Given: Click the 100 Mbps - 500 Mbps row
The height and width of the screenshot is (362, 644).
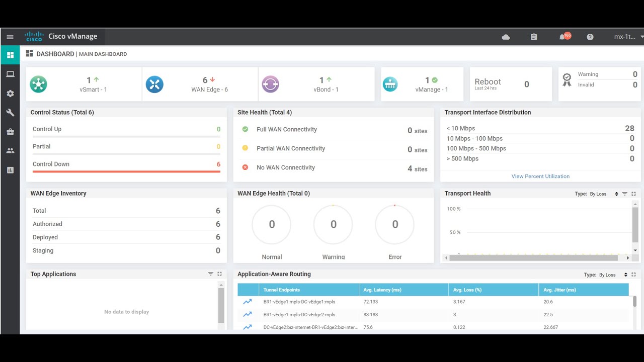Looking at the screenshot, I should click(x=540, y=149).
